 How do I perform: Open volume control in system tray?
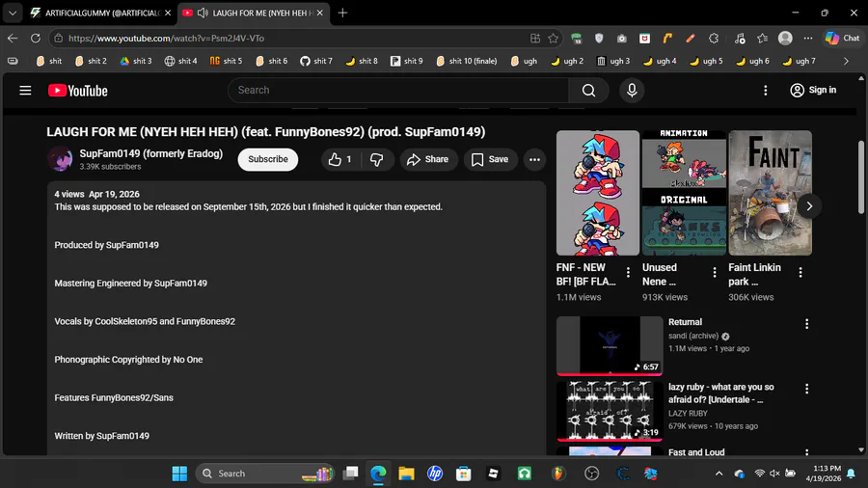[774, 474]
